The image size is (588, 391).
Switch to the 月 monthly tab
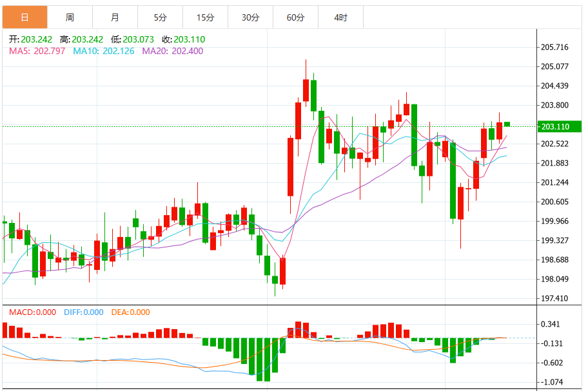tap(115, 17)
